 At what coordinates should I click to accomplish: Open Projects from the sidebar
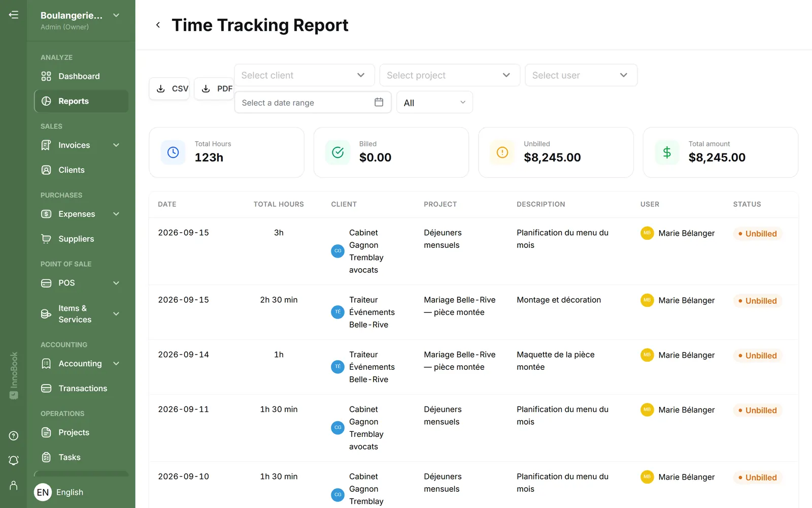[x=81, y=433]
